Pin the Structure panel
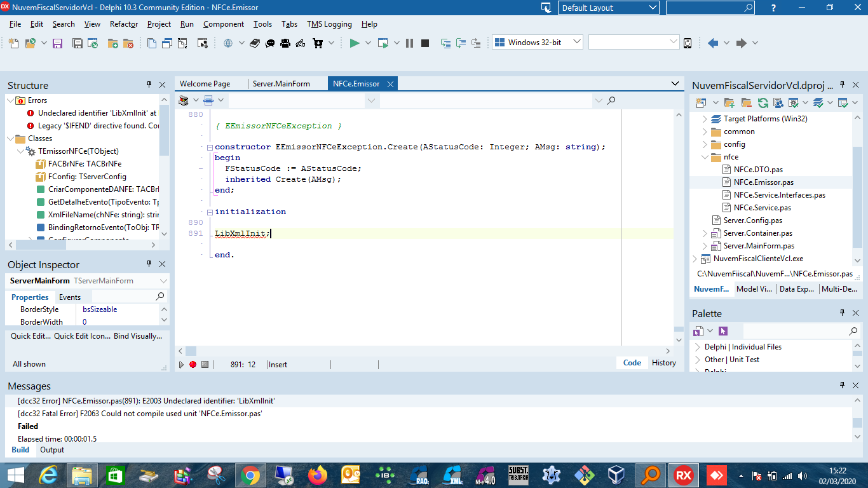Image resolution: width=868 pixels, height=488 pixels. [149, 85]
